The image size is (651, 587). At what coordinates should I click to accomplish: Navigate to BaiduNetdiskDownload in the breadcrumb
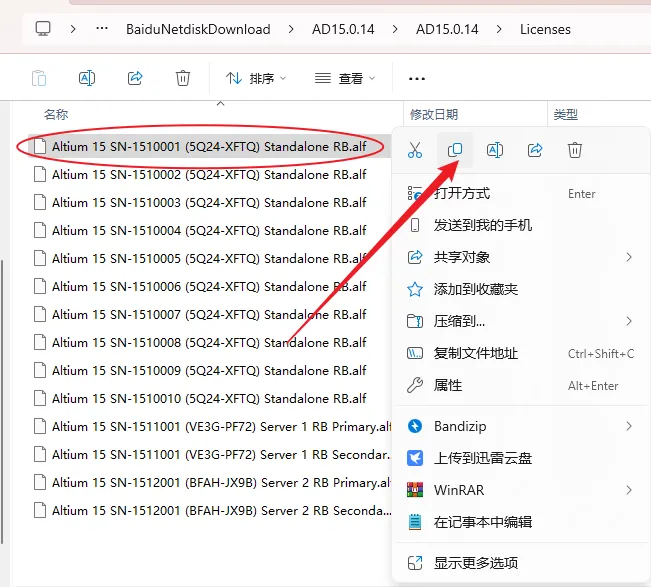pos(198,29)
